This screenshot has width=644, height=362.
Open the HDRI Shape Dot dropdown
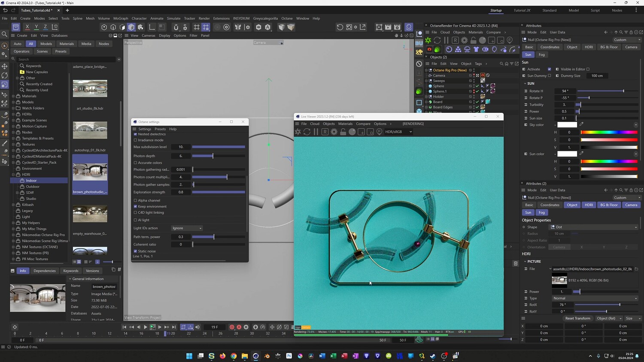tap(594, 227)
